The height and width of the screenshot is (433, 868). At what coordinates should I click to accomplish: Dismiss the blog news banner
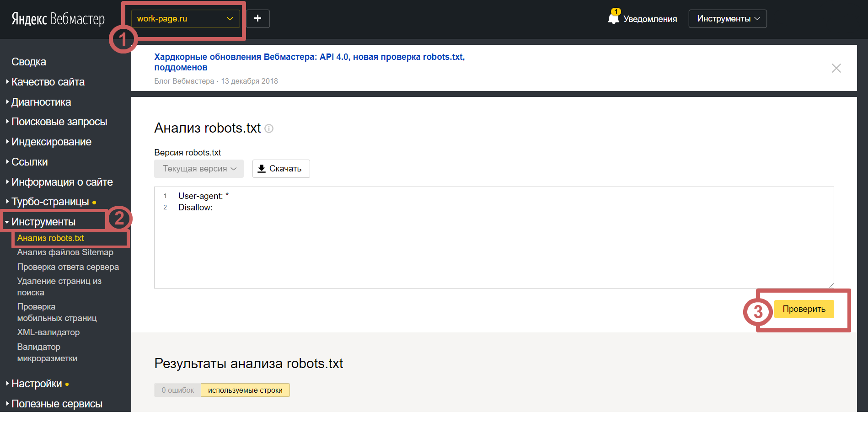point(836,68)
